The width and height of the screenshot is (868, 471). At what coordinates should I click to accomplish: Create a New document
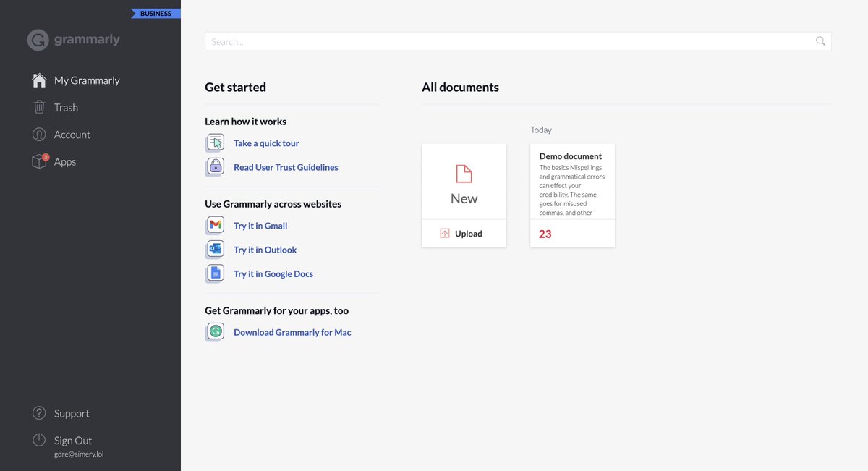coord(464,182)
